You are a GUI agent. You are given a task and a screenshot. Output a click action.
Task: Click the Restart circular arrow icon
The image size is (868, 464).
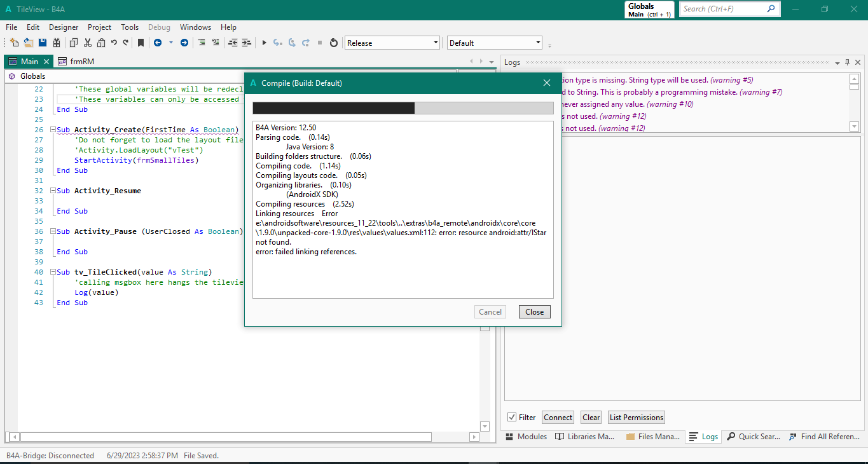(x=334, y=43)
